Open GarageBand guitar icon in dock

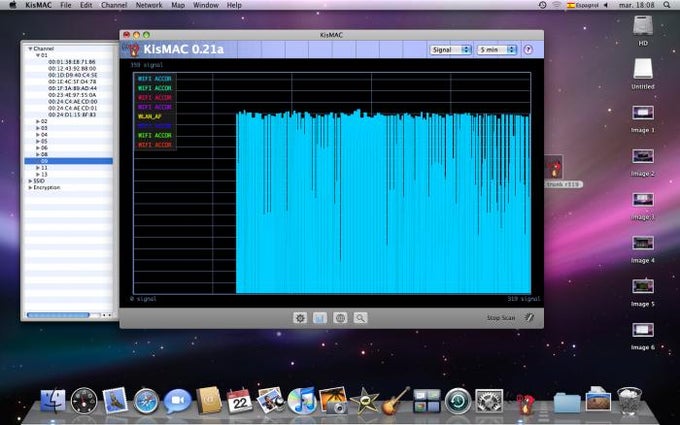[x=396, y=400]
